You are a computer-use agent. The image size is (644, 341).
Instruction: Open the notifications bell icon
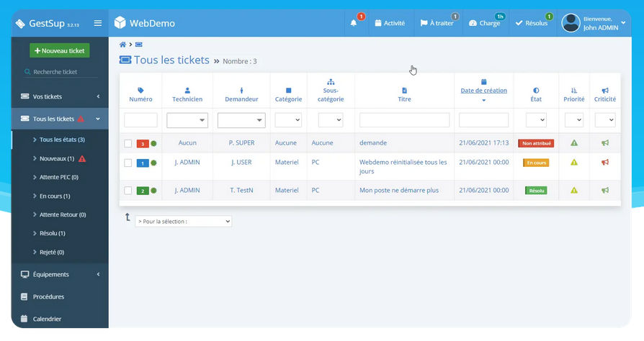(x=354, y=24)
